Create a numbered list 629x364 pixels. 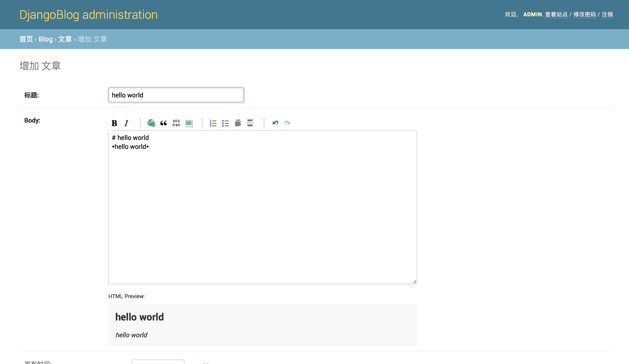coord(213,123)
